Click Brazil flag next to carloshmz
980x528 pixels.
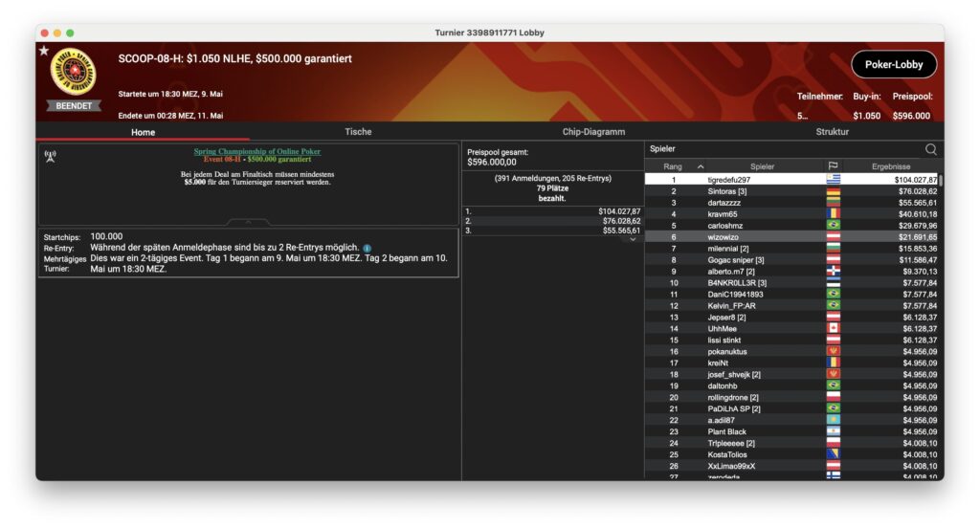[833, 226]
